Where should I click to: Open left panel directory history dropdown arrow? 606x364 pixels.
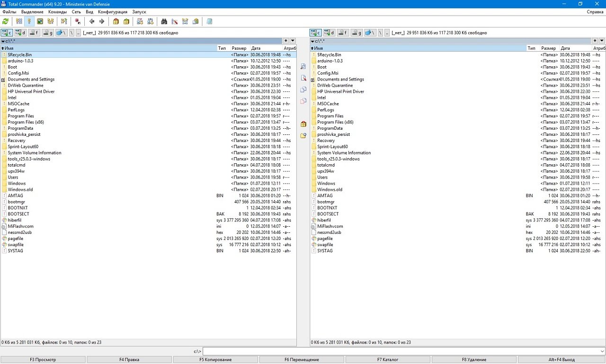click(293, 41)
